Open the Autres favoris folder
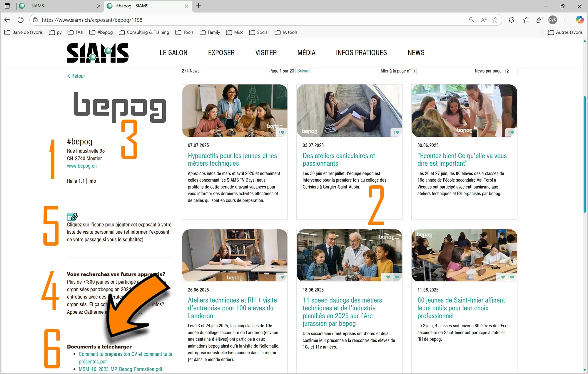The width and height of the screenshot is (588, 374). pyautogui.click(x=565, y=32)
